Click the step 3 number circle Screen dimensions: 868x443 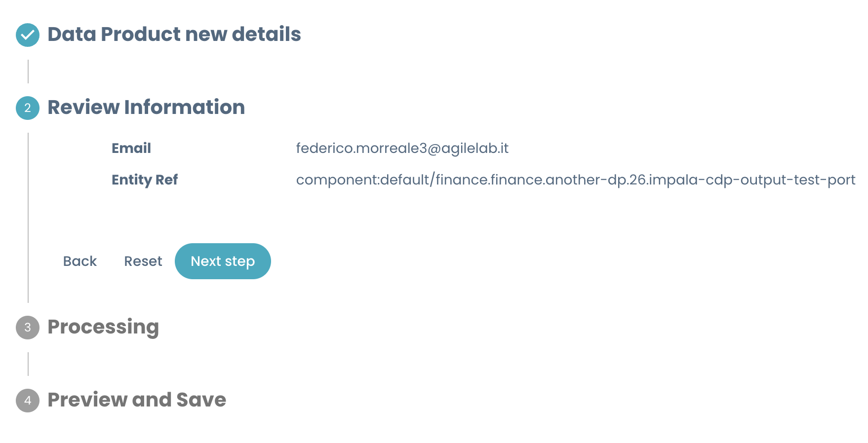[x=28, y=328]
